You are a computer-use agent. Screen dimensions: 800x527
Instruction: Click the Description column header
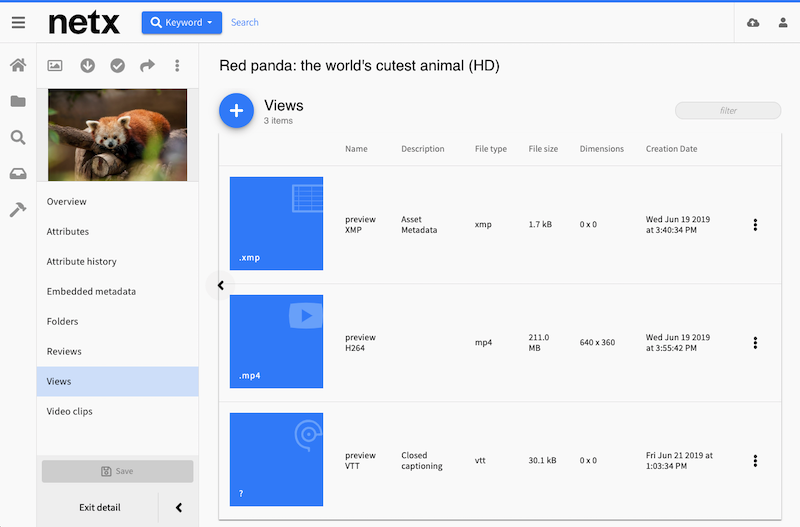[x=422, y=148]
